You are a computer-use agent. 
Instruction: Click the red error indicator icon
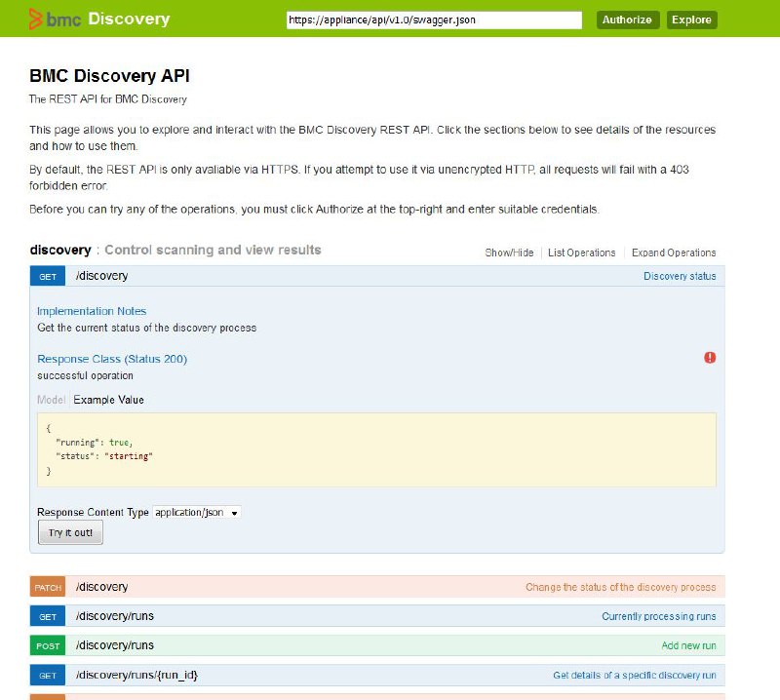[x=710, y=358]
